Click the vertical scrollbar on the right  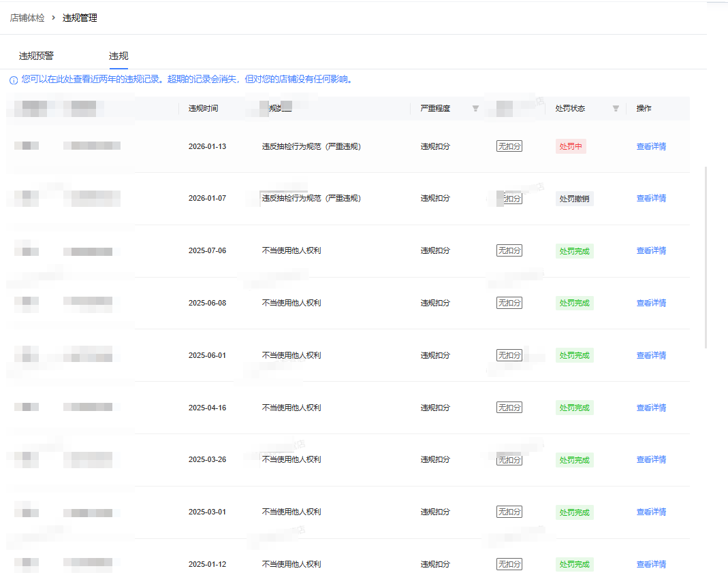[706, 259]
